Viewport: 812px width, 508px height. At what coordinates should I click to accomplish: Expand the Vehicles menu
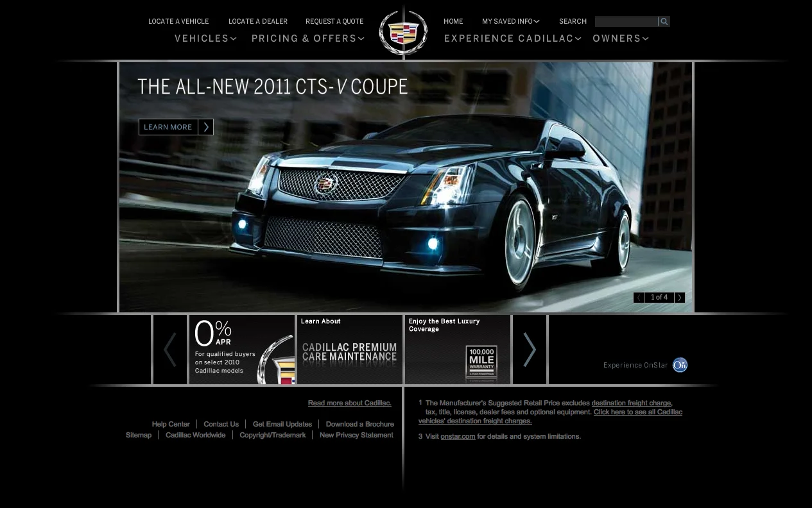(205, 38)
